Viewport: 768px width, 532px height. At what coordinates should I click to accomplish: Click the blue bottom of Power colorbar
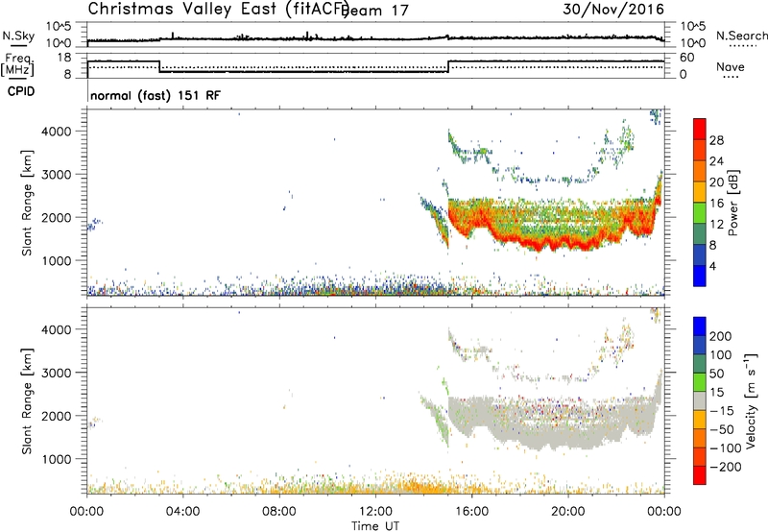700,276
